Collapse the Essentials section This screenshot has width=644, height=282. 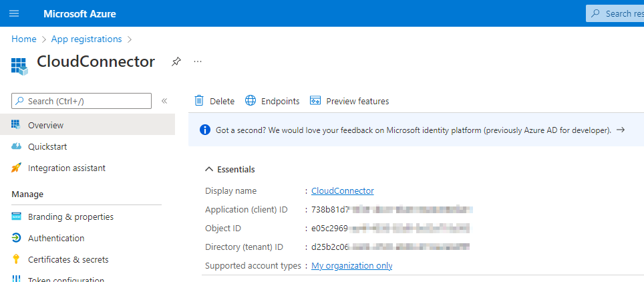(230, 169)
